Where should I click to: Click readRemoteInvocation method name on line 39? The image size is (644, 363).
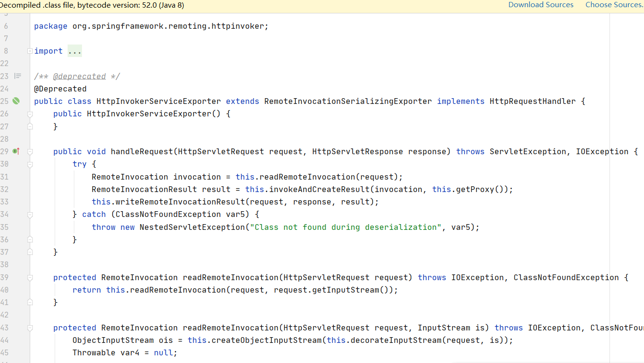tap(231, 277)
